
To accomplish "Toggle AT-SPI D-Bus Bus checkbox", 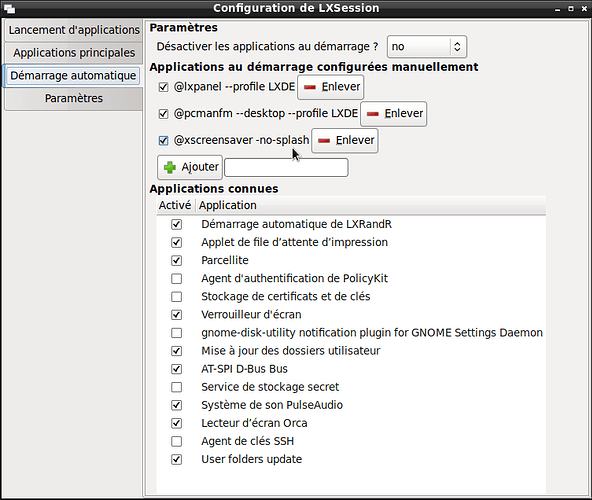I will tap(176, 369).
